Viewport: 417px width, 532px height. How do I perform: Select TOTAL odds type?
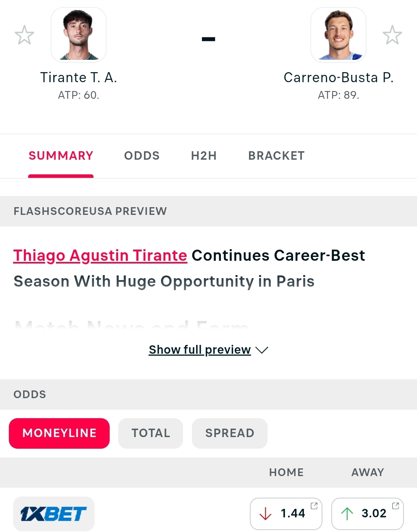point(151,433)
